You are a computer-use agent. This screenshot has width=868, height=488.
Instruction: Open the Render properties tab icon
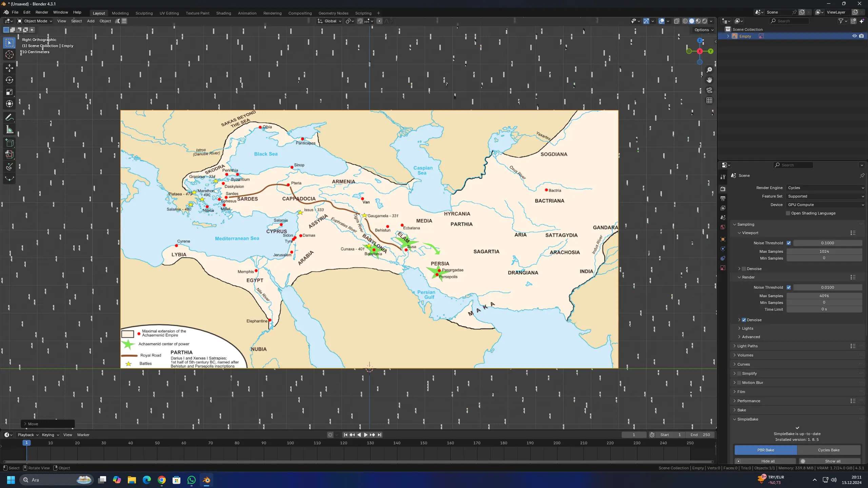pos(723,189)
